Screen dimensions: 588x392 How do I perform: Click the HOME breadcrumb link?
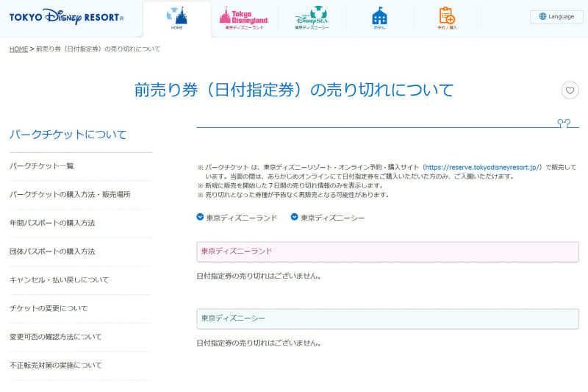19,49
